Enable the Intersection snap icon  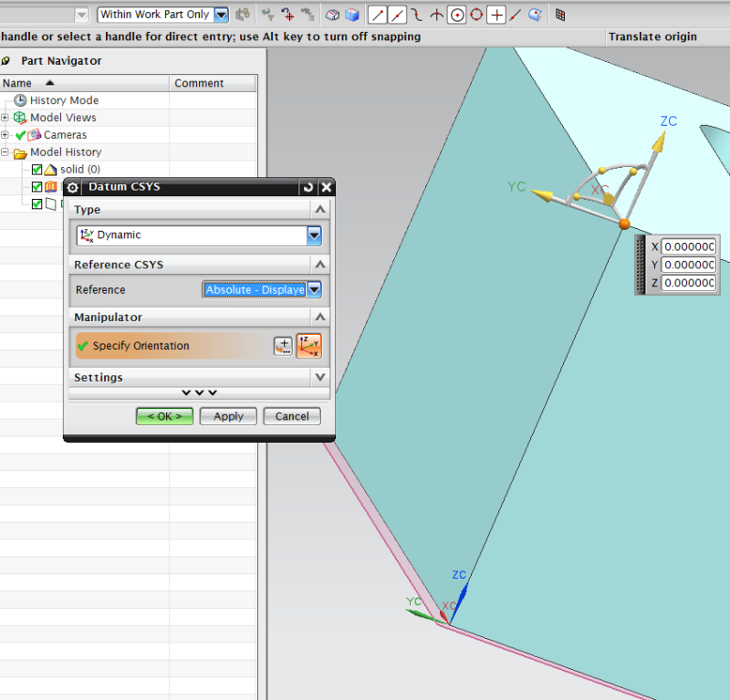coord(437,15)
